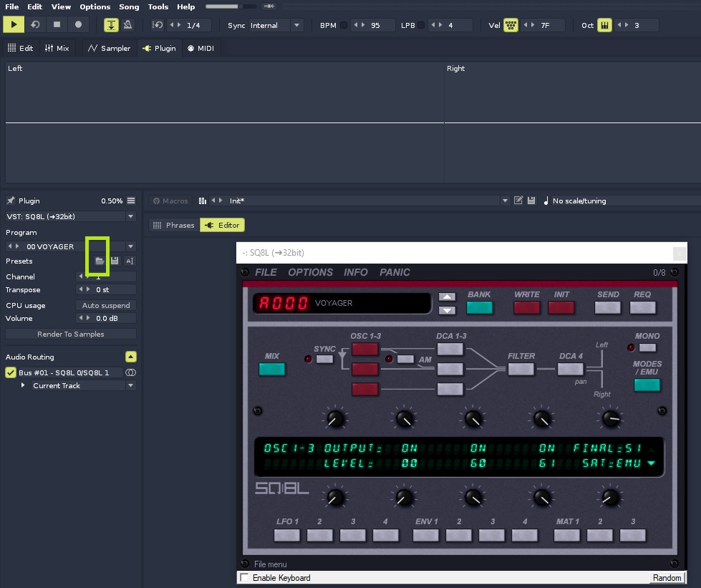Click the collapse arrows icon near top slider
Image resolution: width=701 pixels, height=588 pixels.
269,6
